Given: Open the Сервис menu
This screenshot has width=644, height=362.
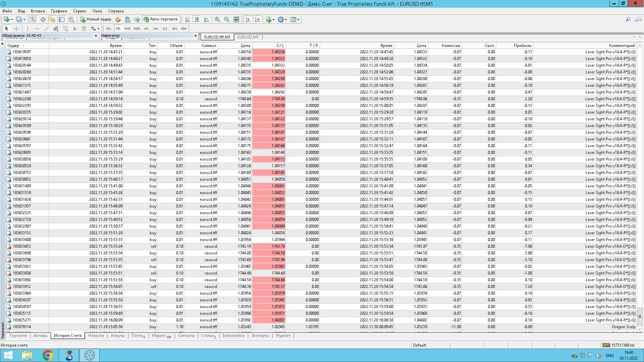Looking at the screenshot, I should point(79,11).
